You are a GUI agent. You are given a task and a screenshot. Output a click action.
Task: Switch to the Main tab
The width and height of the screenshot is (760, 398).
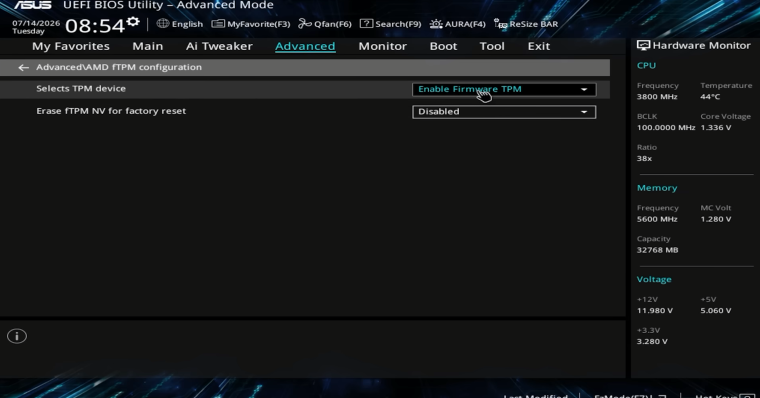pyautogui.click(x=147, y=46)
